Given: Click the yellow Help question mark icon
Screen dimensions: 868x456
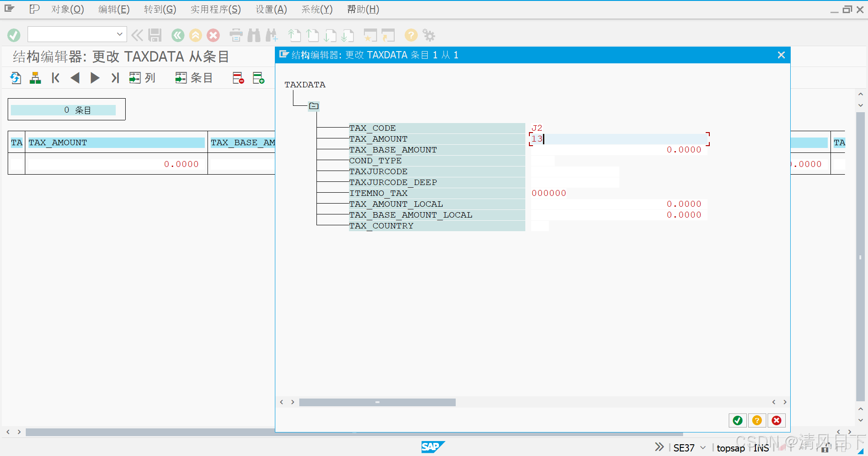Looking at the screenshot, I should [x=410, y=35].
